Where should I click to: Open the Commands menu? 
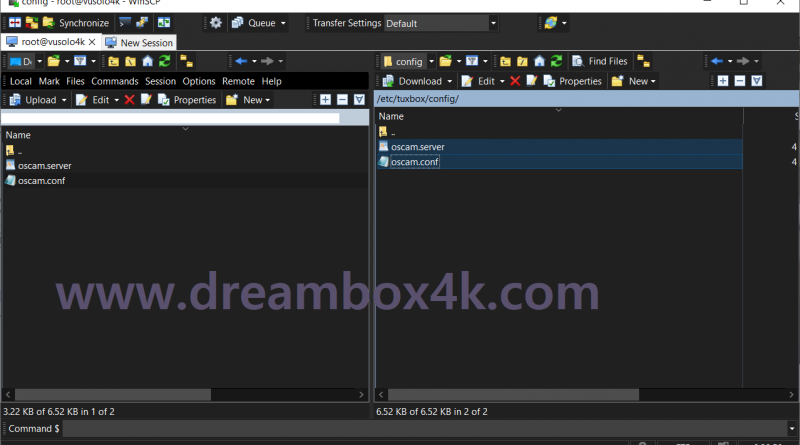click(x=114, y=81)
